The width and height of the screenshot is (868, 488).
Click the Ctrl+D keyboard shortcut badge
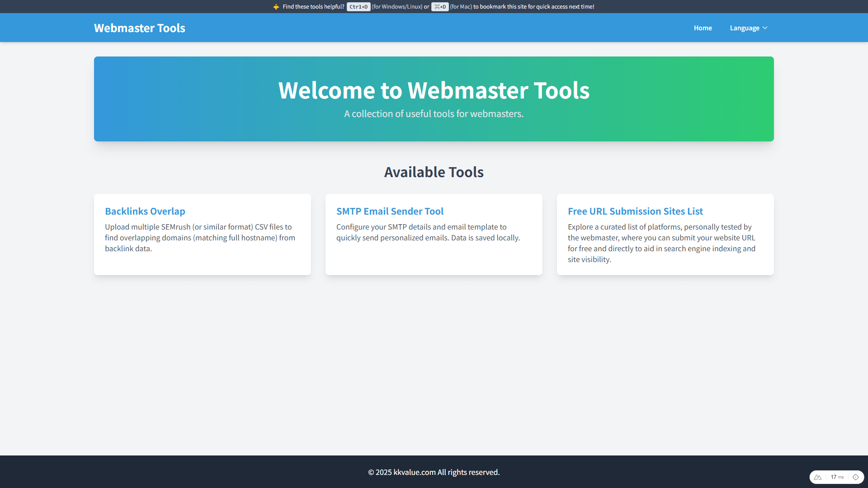click(x=358, y=7)
